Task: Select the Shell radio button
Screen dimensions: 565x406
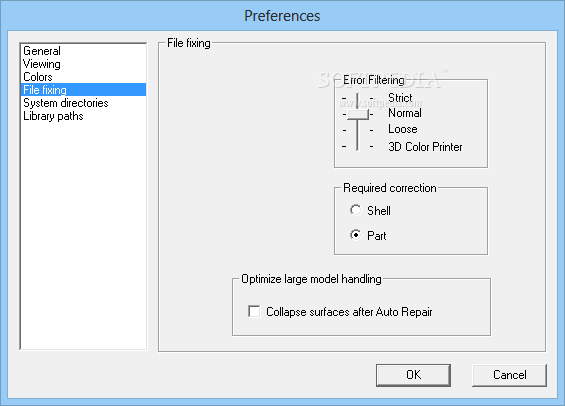Action: point(355,210)
